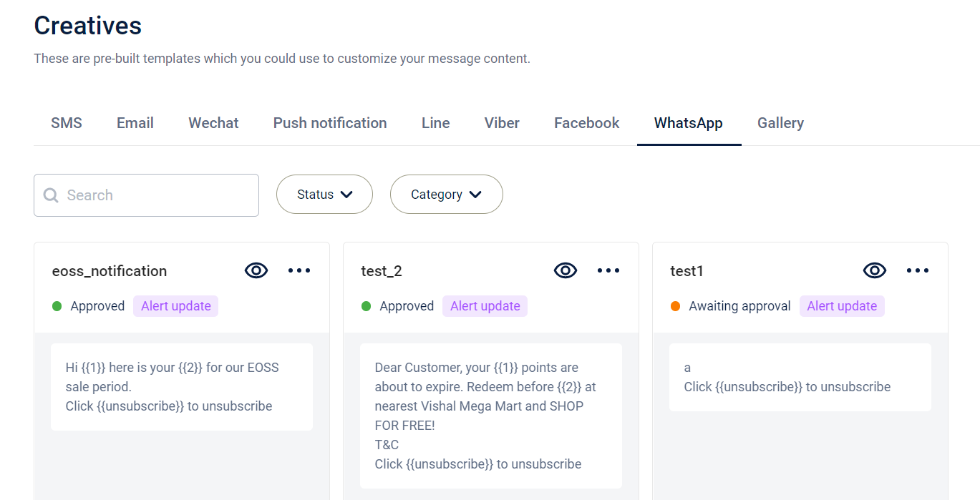Open three-dot menu on test_2 card
The width and height of the screenshot is (980, 500).
point(608,270)
